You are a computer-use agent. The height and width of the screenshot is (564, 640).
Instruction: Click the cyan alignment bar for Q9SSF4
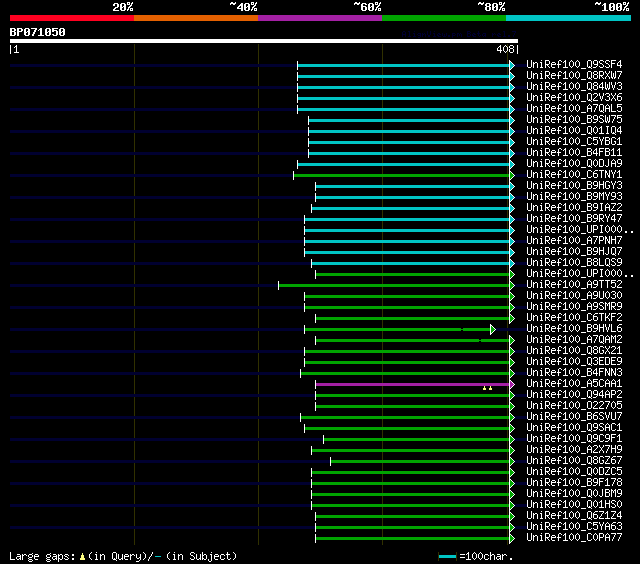(x=404, y=65)
